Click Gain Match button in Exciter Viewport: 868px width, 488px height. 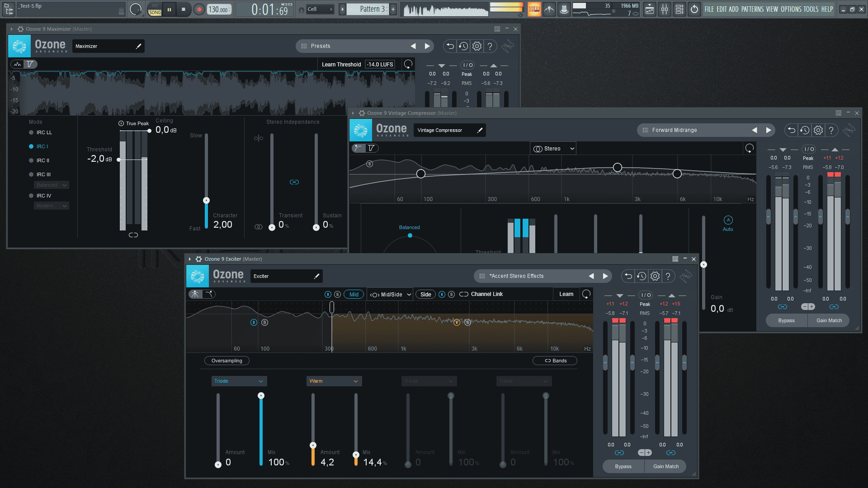point(665,466)
